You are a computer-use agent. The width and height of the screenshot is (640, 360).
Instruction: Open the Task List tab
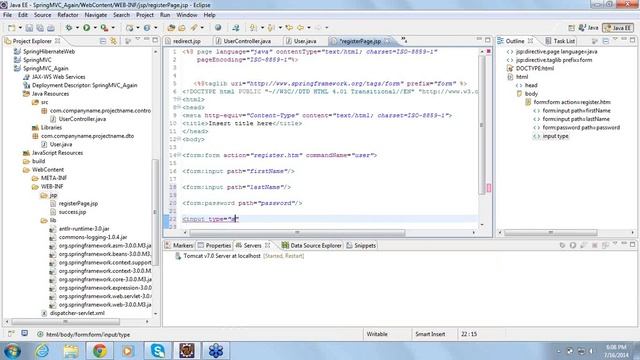pos(560,41)
